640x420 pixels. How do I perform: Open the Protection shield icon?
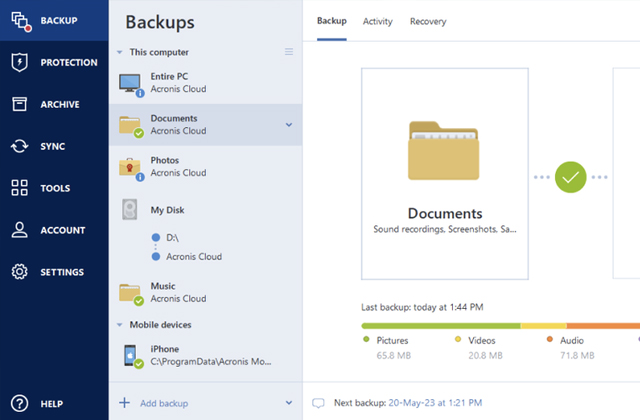pos(19,62)
